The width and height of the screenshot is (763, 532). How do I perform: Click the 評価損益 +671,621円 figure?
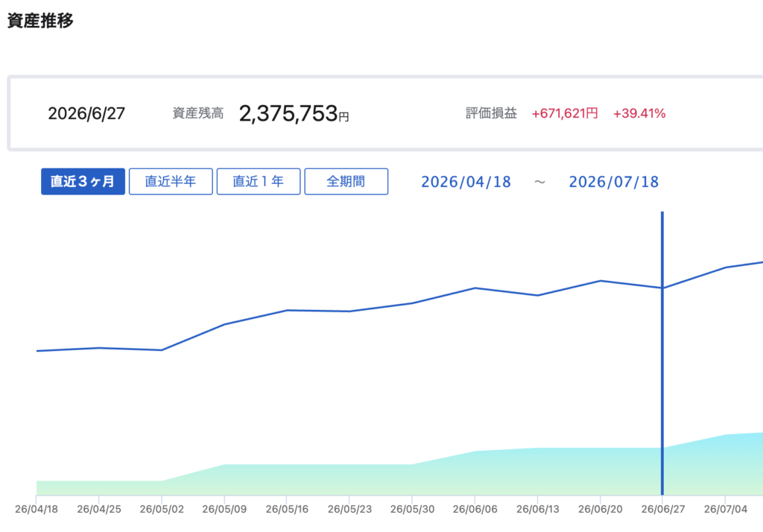click(565, 113)
